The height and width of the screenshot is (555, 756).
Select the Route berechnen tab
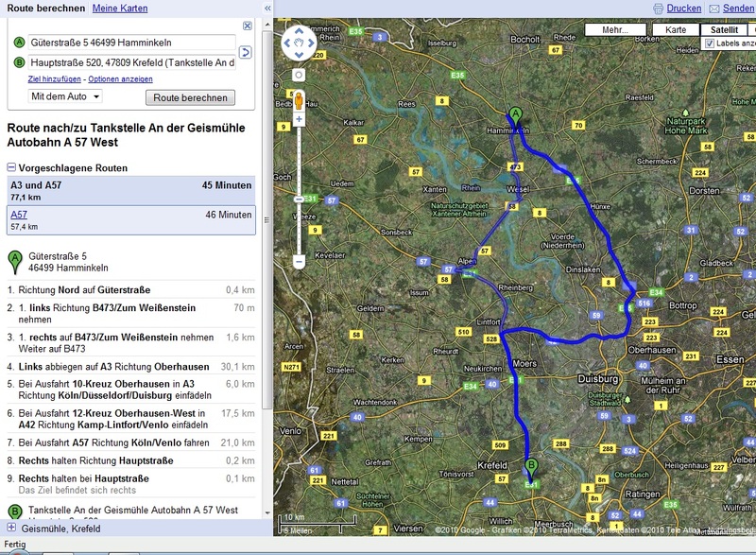[x=45, y=9]
